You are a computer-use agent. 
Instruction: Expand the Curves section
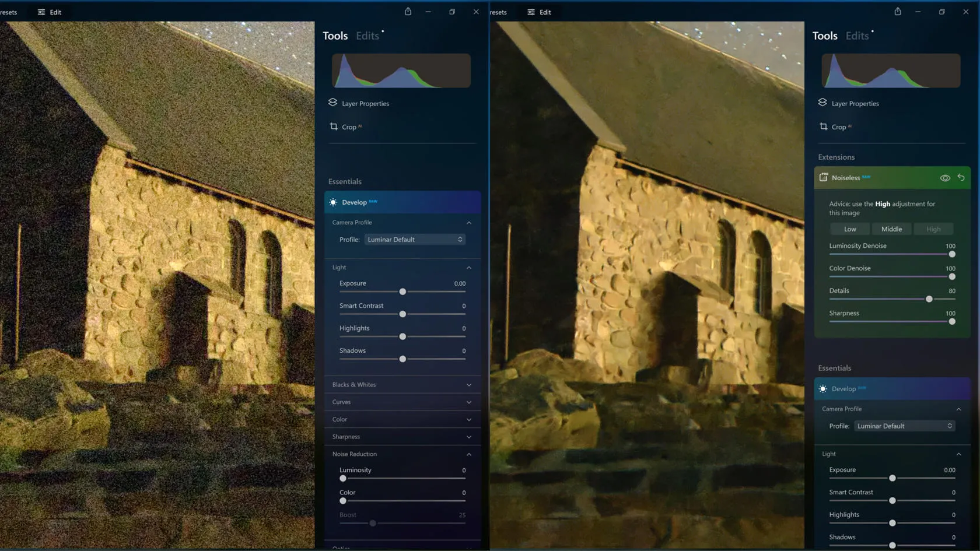point(402,402)
